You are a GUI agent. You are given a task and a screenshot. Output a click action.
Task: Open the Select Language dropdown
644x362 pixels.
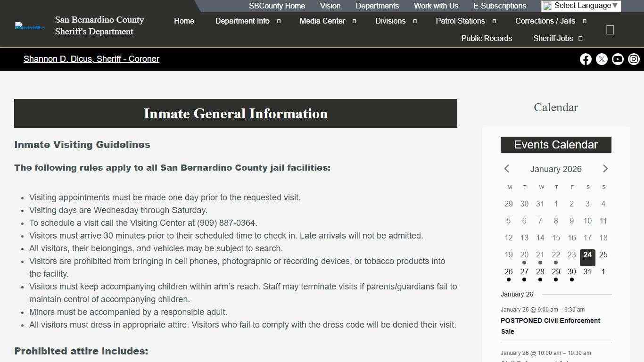[x=585, y=5]
